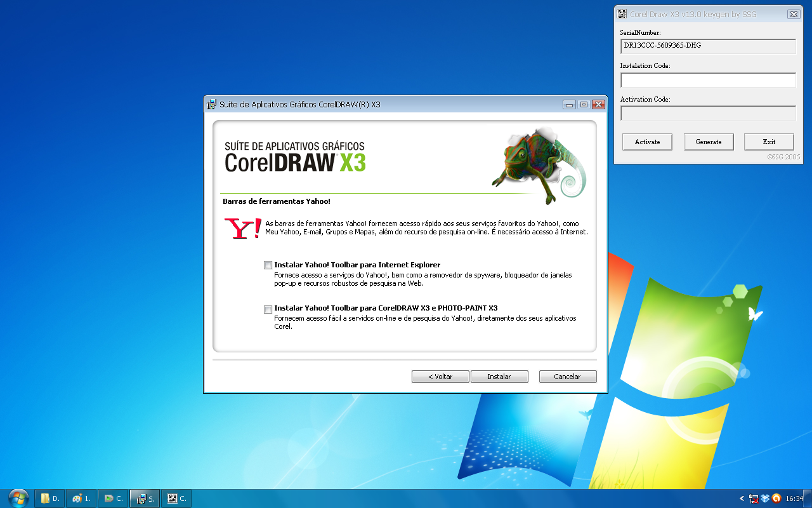Click the keygen title bar icon
Screen dimensions: 812x508
coord(622,14)
